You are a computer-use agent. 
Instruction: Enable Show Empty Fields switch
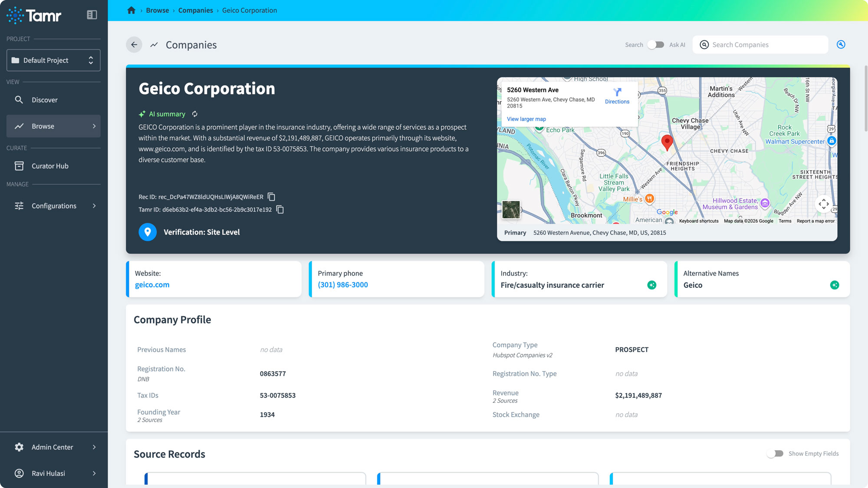coord(775,454)
